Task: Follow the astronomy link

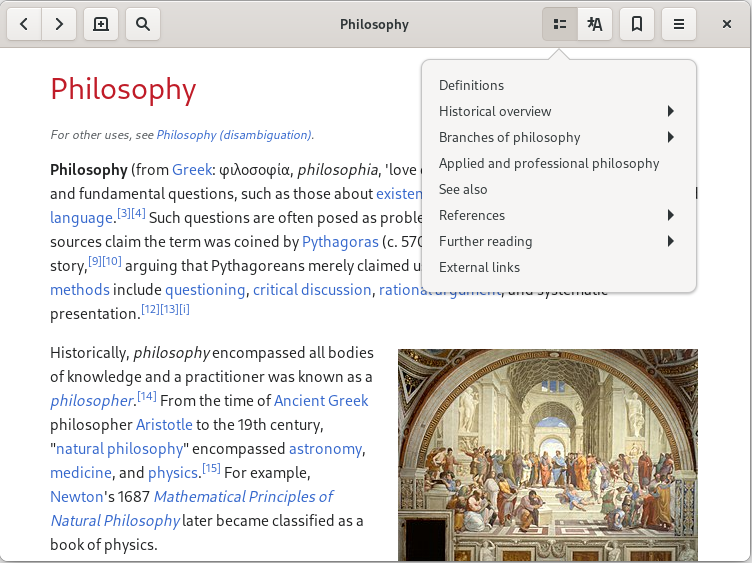Action: coord(325,449)
